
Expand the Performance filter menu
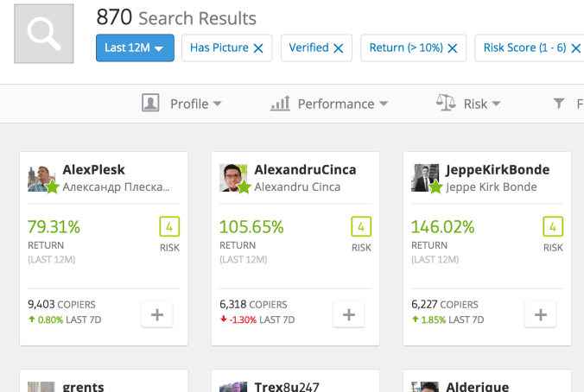pos(329,104)
